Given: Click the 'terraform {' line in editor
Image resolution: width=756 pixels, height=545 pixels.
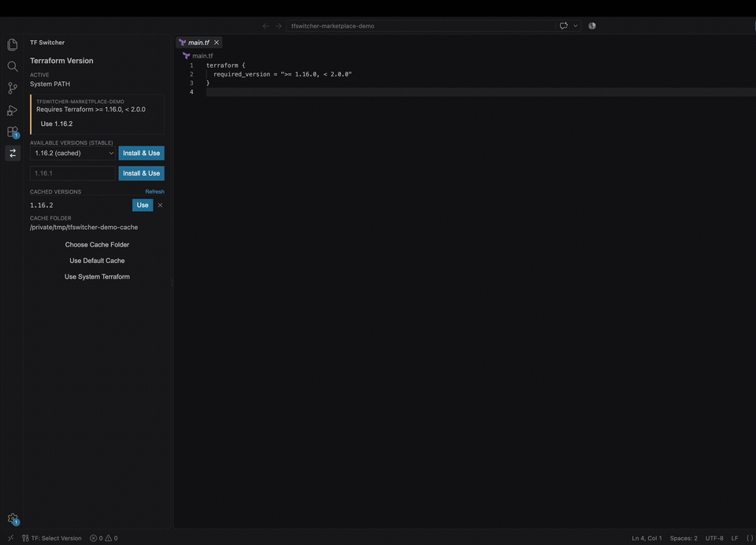Looking at the screenshot, I should [226, 65].
